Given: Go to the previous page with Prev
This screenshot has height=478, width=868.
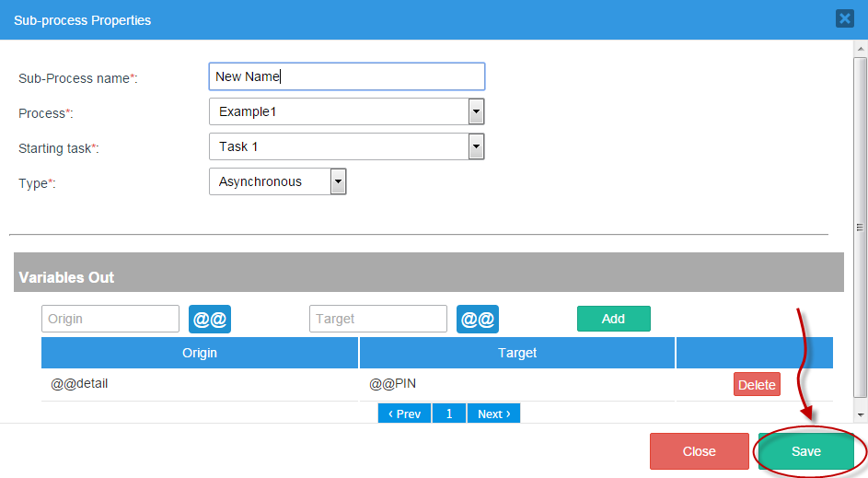Looking at the screenshot, I should click(x=404, y=414).
